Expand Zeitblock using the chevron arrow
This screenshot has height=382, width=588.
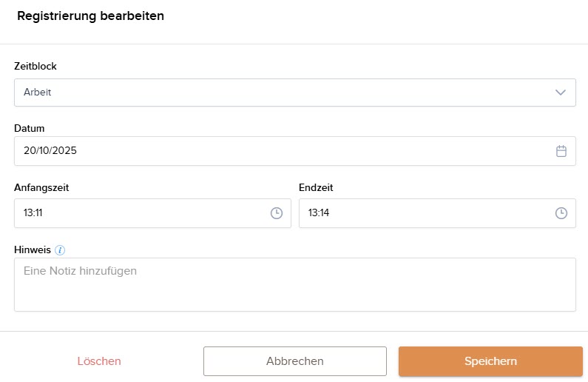561,93
